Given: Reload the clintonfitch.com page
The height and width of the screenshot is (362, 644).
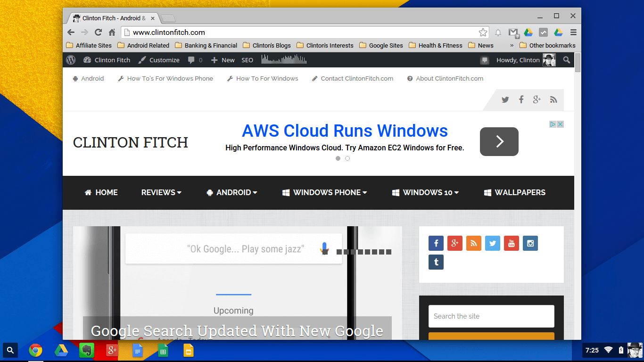Looking at the screenshot, I should click(98, 32).
